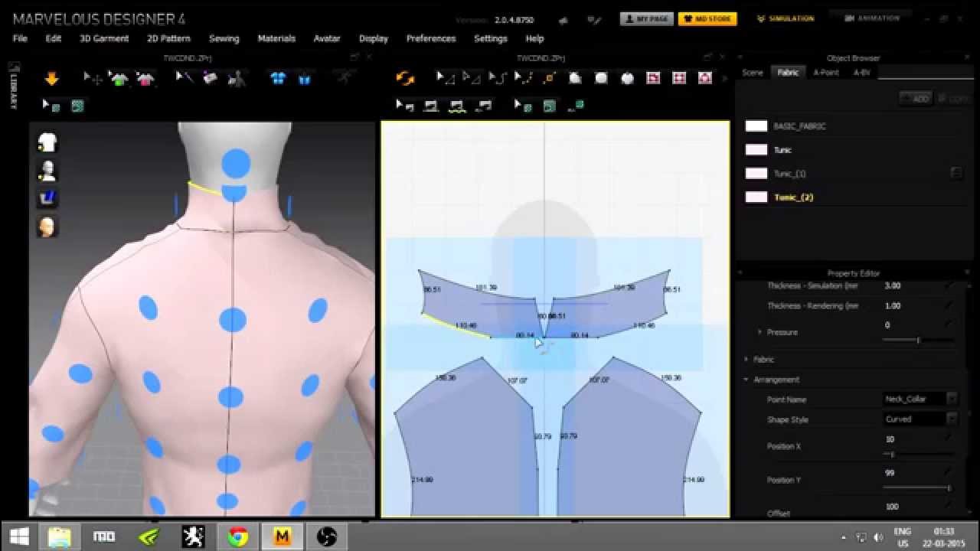Expand the Fabric property section
Image resolution: width=980 pixels, height=551 pixels.
coord(746,359)
